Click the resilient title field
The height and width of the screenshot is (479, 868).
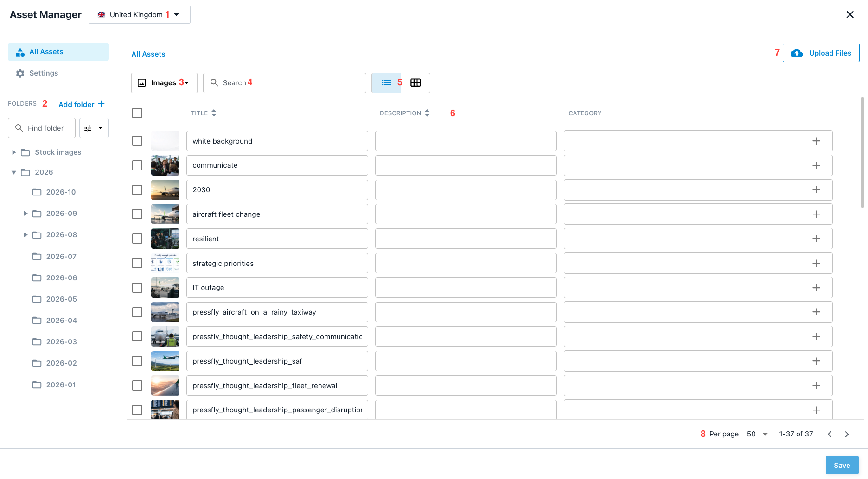(x=277, y=239)
